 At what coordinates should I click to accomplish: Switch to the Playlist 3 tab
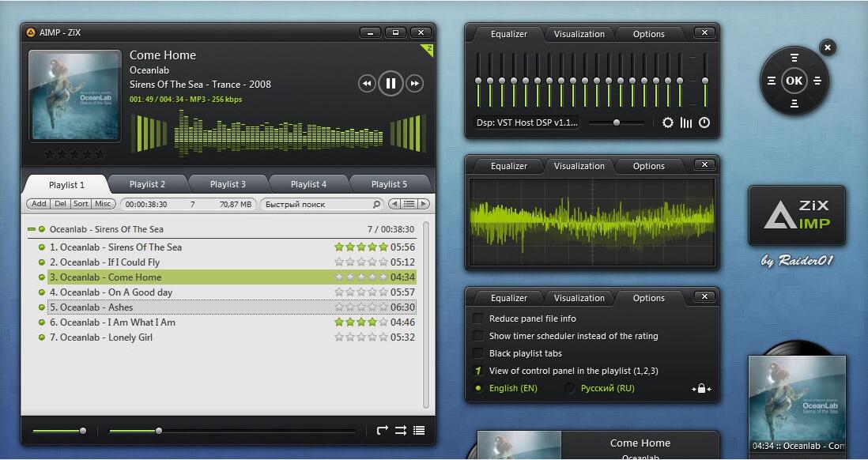click(x=228, y=184)
